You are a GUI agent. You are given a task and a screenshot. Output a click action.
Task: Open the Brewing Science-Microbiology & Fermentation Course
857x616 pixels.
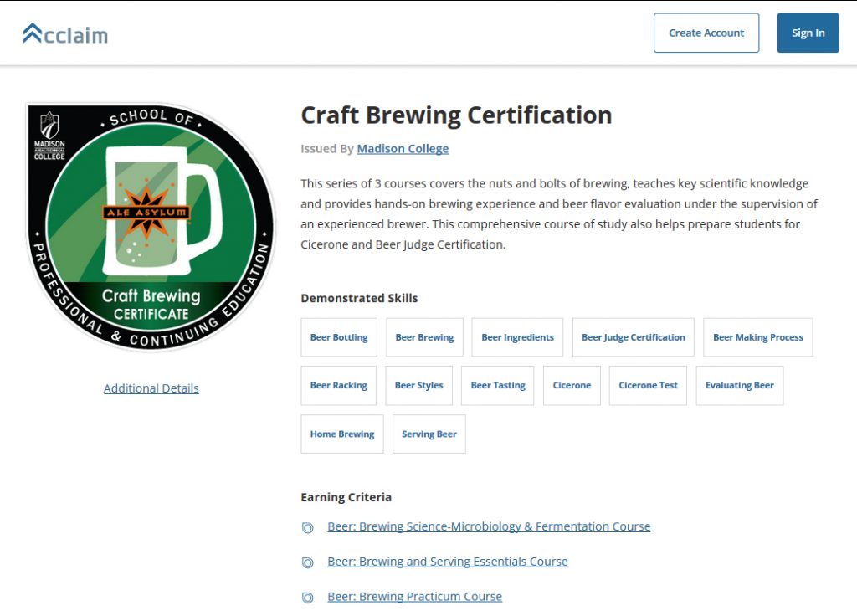[x=489, y=526]
